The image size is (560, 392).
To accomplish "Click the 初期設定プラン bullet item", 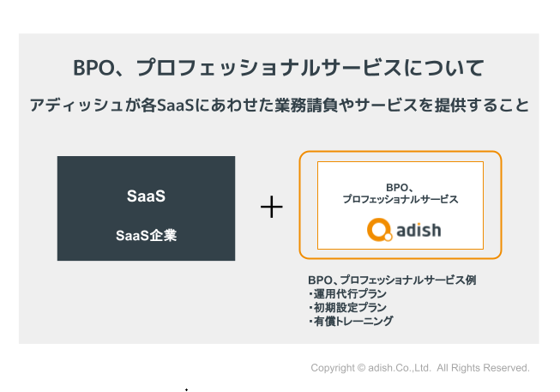I will point(347,307).
